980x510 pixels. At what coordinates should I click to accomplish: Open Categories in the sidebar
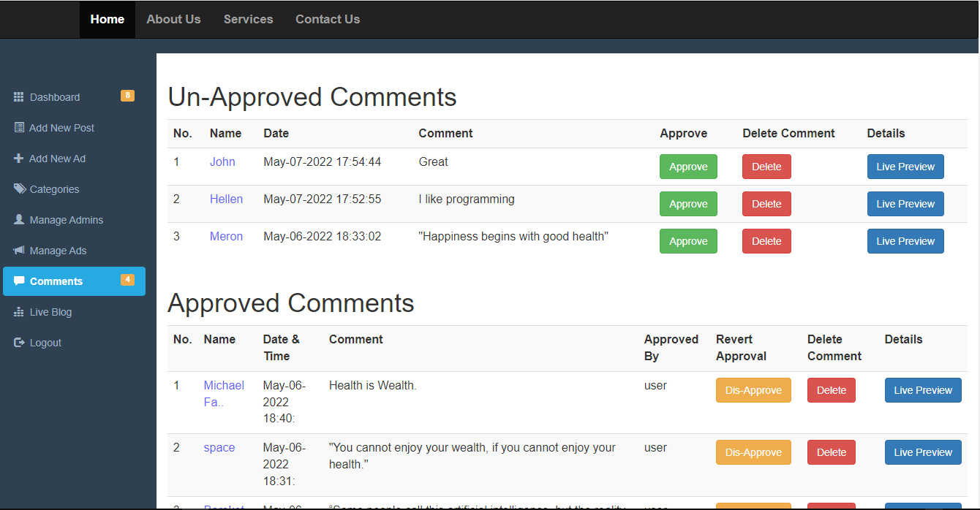coord(74,189)
